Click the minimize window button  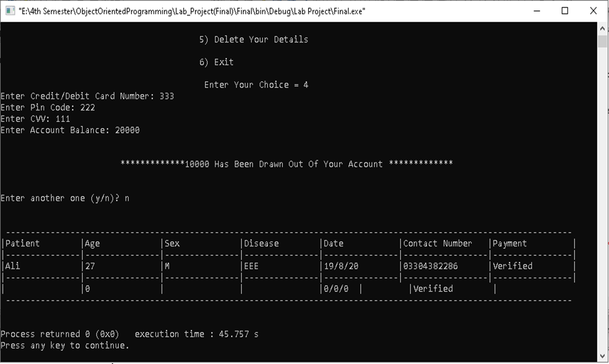(536, 11)
